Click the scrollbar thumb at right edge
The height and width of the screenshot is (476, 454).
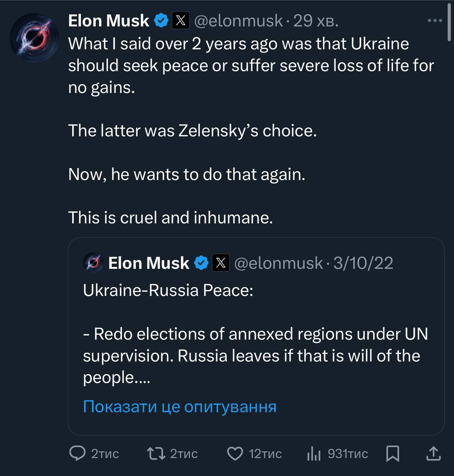449,22
